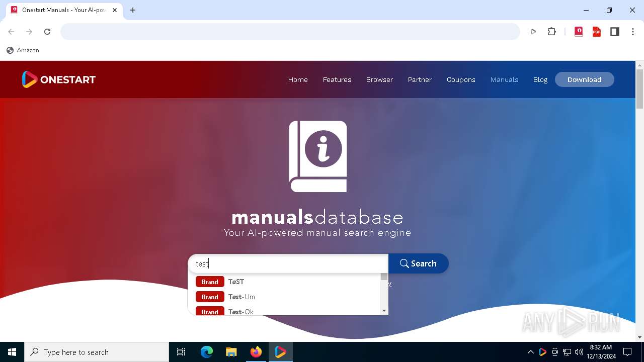
Task: Open the Browser nav item
Action: coord(379,79)
